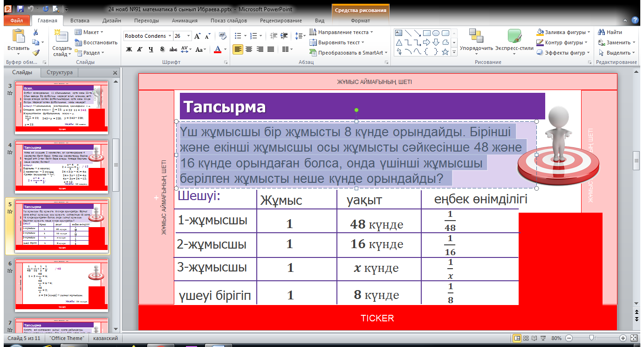Select the star shape in shapes gallery
This screenshot has width=644, height=347.
point(445,52)
